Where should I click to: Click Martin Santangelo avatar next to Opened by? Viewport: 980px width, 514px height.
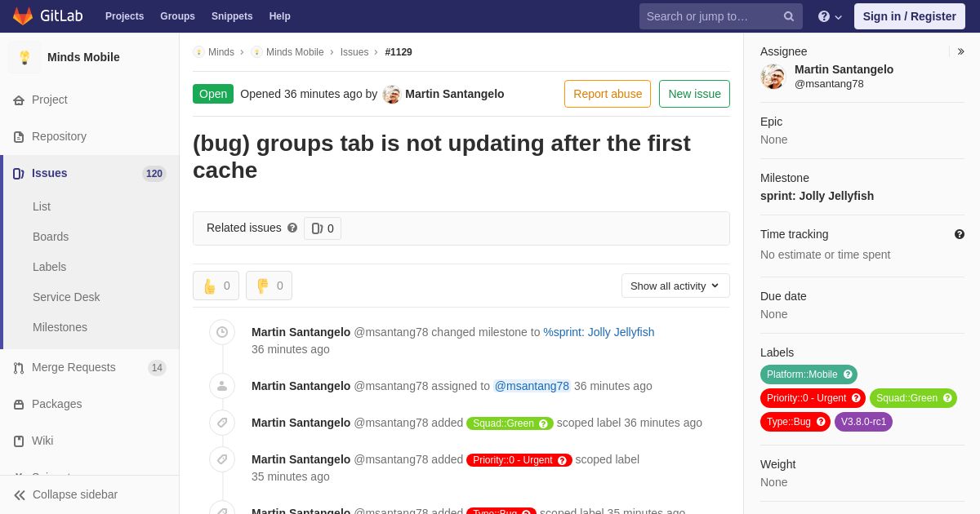pos(392,94)
